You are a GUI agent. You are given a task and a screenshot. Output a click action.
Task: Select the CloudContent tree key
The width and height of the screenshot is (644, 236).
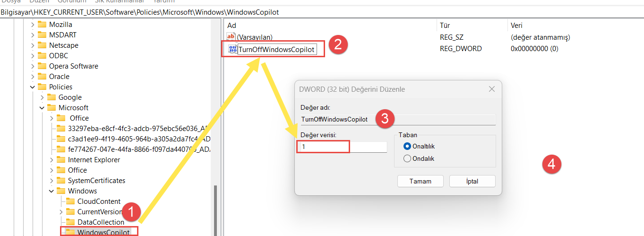[99, 201]
